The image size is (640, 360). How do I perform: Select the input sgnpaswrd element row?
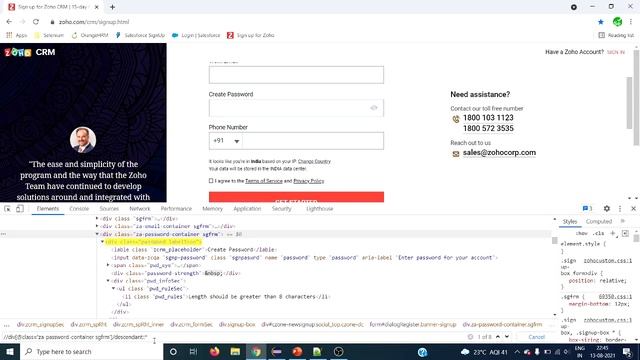point(304,258)
